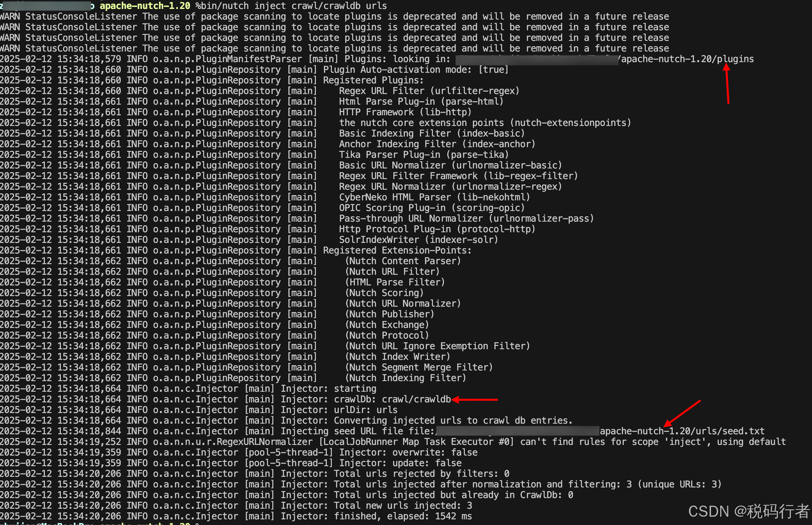The image size is (812, 525).
Task: Click 'Registered Extension-Points:' heading text
Action: click(397, 251)
